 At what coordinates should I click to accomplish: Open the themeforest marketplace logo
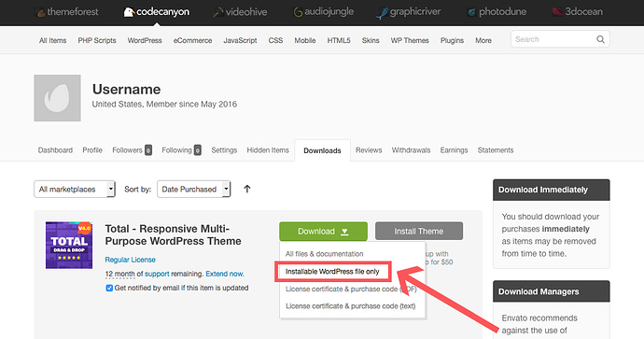[67, 12]
